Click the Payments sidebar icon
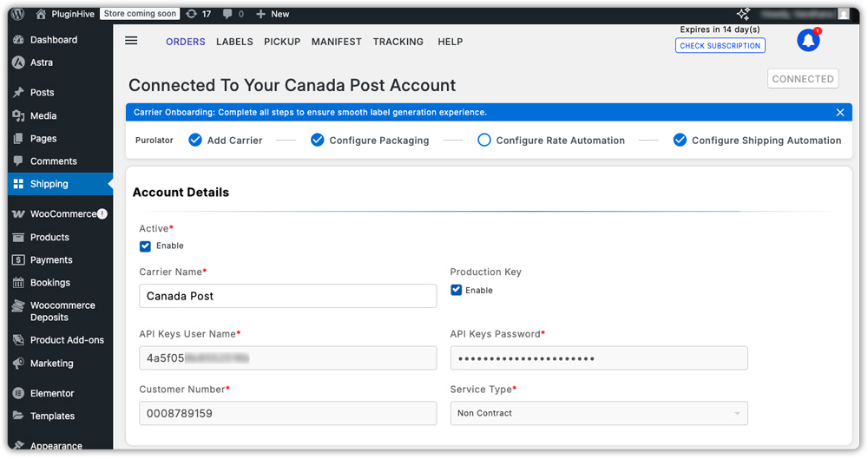The height and width of the screenshot is (459, 868). point(18,260)
